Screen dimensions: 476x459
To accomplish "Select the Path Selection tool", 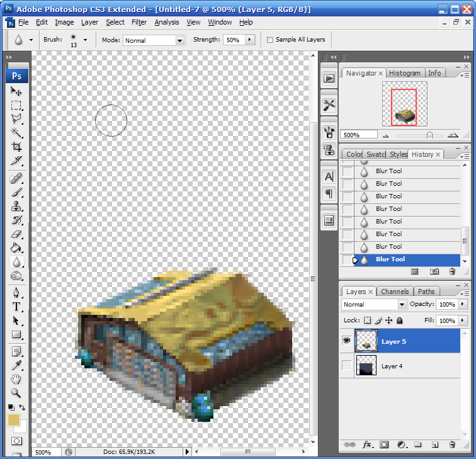I will click(16, 321).
